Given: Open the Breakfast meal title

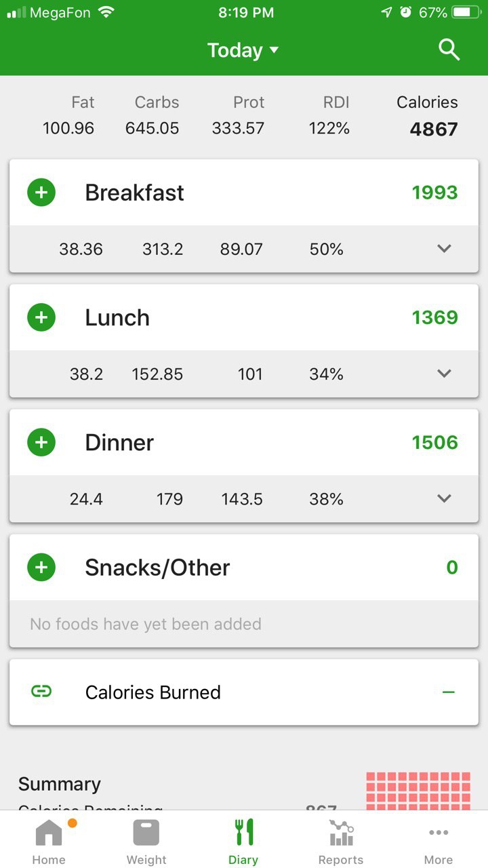Looking at the screenshot, I should pyautogui.click(x=134, y=193).
